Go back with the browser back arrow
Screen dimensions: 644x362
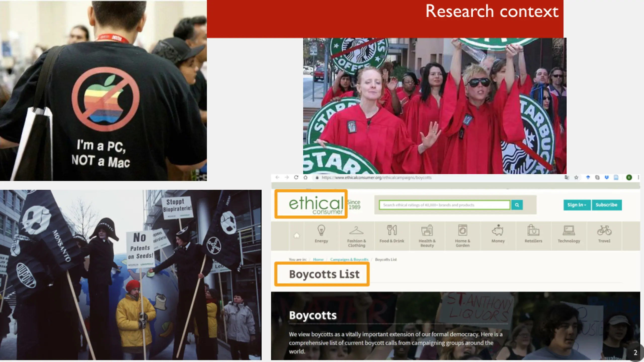pos(277,177)
